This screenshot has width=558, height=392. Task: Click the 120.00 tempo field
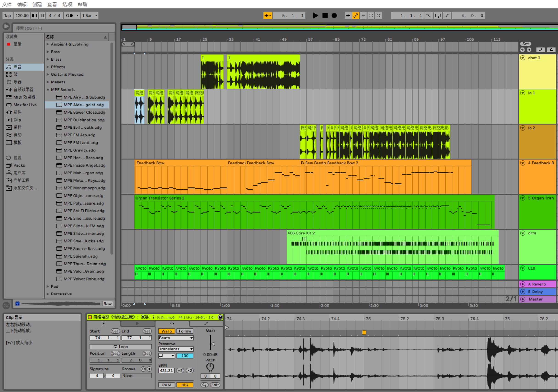pyautogui.click(x=22, y=16)
